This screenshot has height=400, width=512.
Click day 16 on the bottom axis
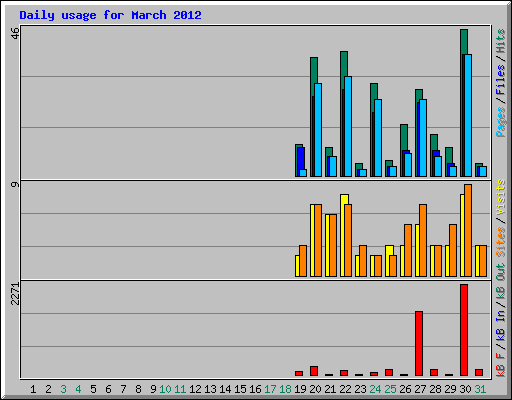point(255,389)
